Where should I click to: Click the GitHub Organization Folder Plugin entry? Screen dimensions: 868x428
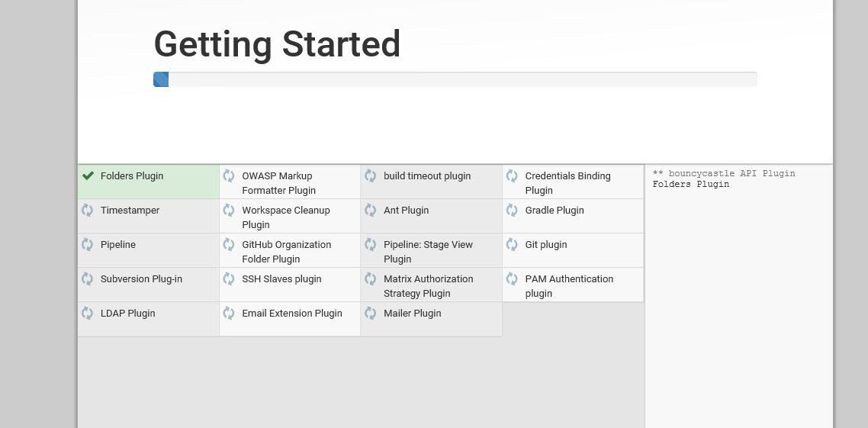tap(287, 252)
